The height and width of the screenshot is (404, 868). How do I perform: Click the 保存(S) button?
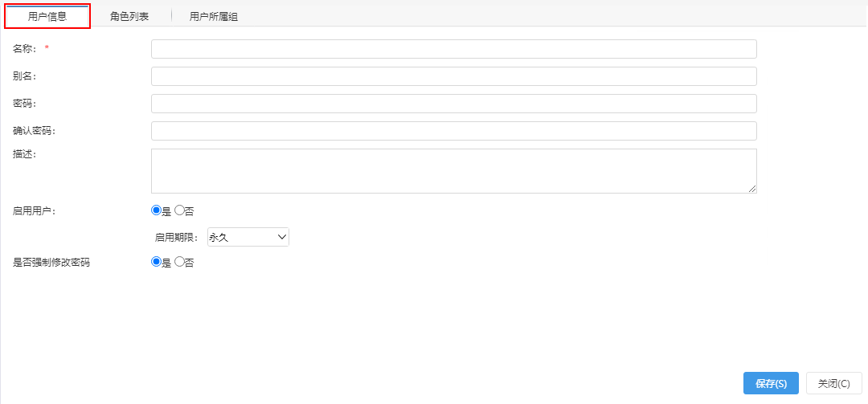click(x=771, y=383)
